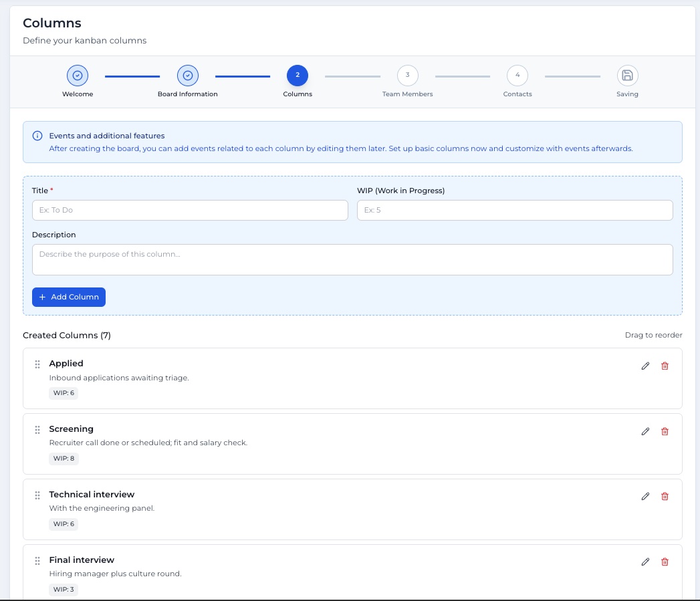
Task: Focus the Description text area
Action: (x=352, y=259)
